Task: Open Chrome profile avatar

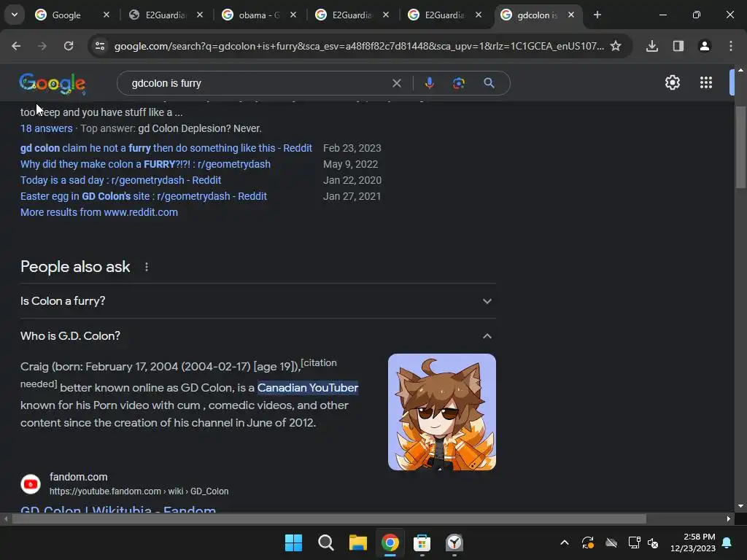Action: (704, 46)
